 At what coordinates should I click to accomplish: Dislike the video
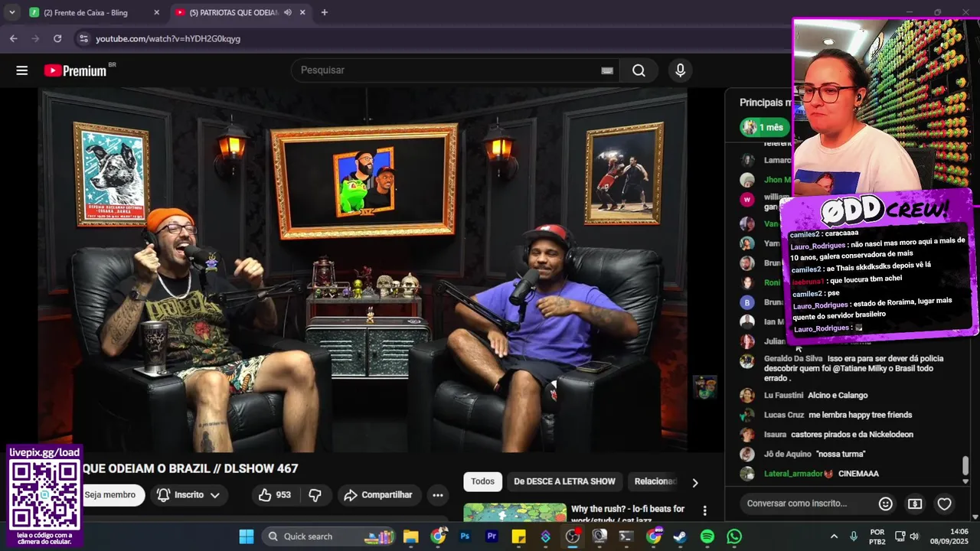click(x=315, y=495)
